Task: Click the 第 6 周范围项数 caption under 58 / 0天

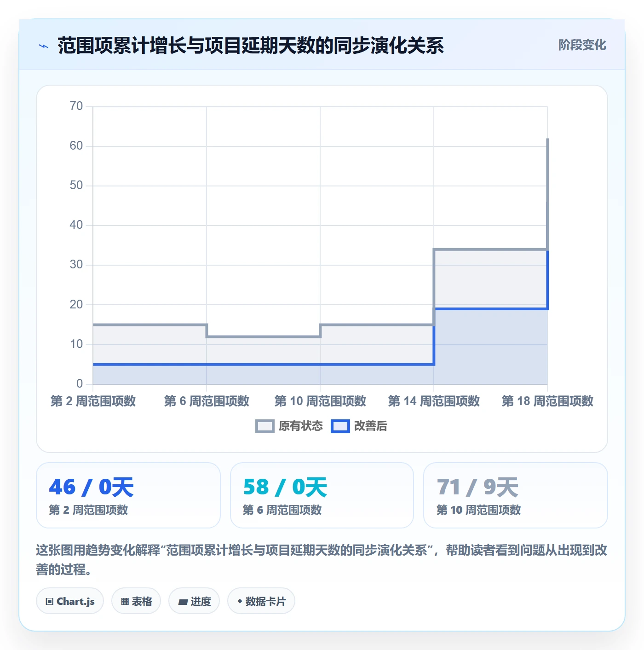Action: pos(282,510)
